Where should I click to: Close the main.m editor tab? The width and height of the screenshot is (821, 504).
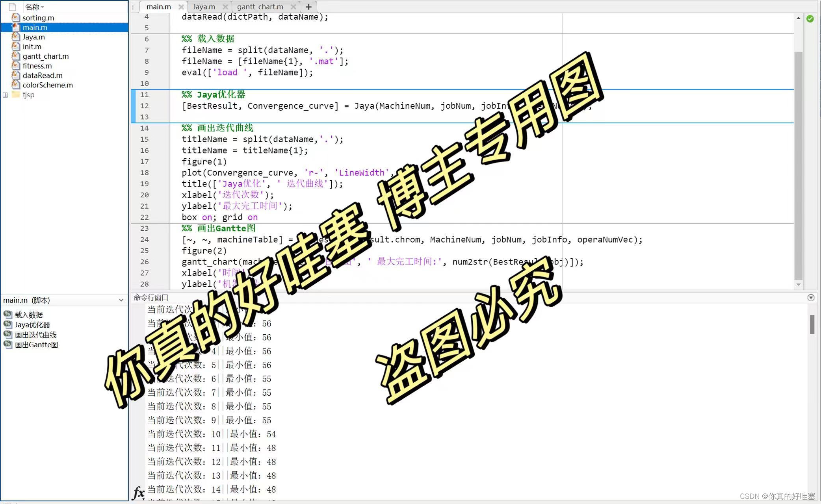tap(181, 7)
